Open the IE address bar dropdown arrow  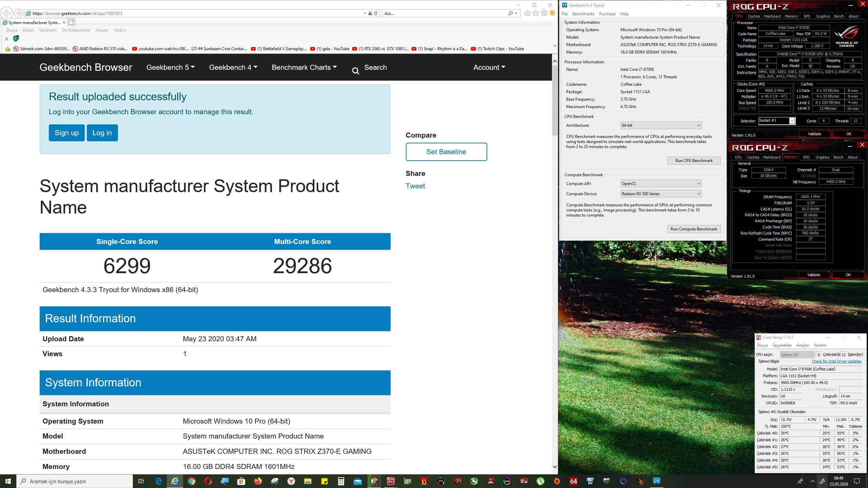(364, 14)
